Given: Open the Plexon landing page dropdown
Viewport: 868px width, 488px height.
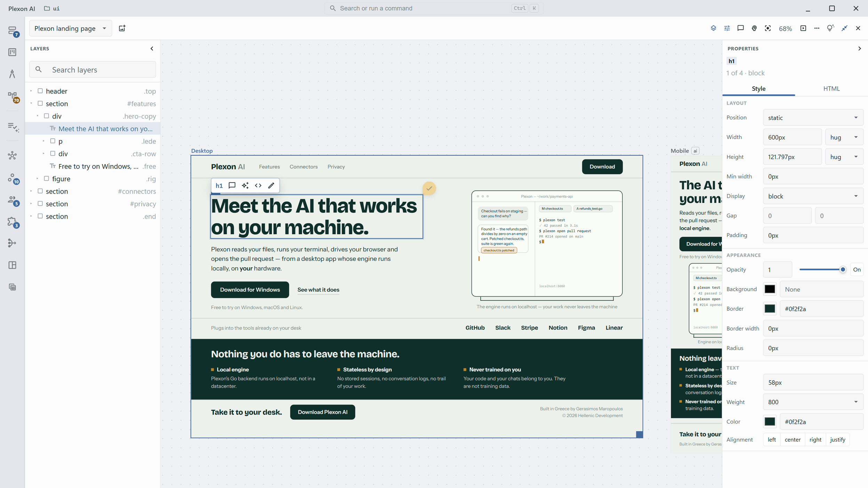Looking at the screenshot, I should (x=71, y=28).
